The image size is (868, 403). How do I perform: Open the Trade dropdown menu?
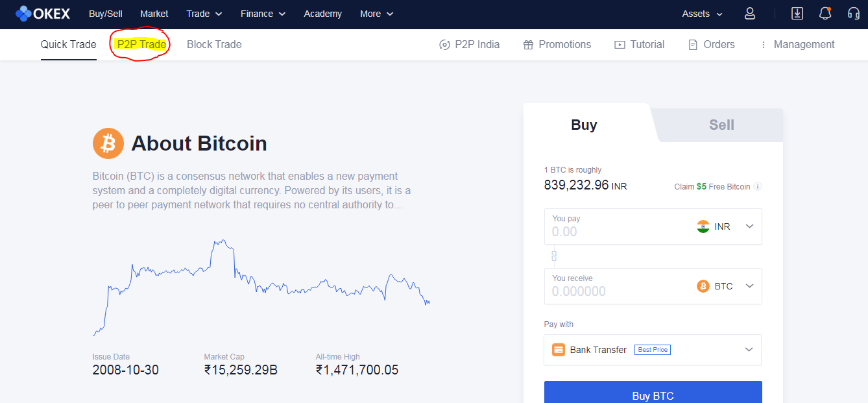(204, 14)
